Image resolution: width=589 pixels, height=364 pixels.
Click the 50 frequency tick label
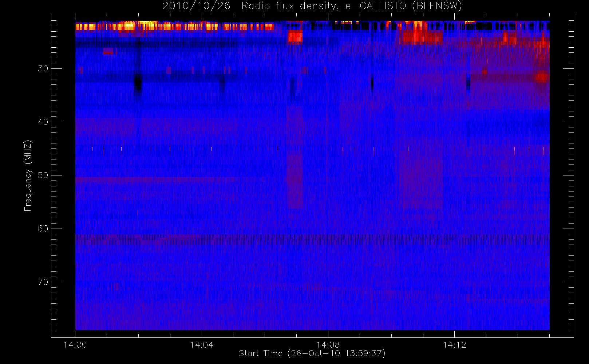click(43, 175)
